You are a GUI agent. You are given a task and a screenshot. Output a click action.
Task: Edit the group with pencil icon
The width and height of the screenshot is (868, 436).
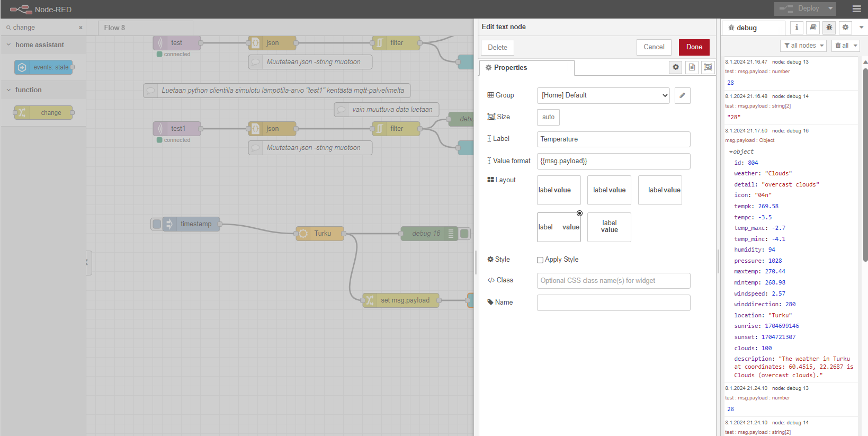click(682, 95)
